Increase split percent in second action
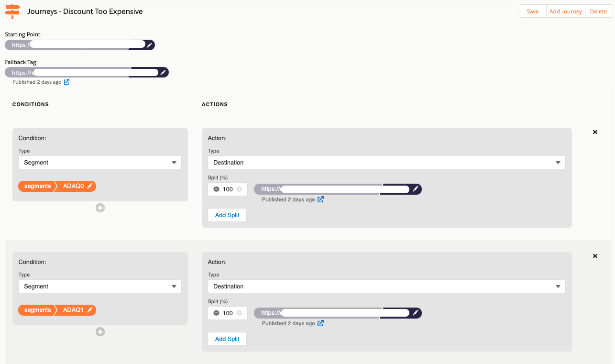The image size is (615, 364). click(239, 313)
